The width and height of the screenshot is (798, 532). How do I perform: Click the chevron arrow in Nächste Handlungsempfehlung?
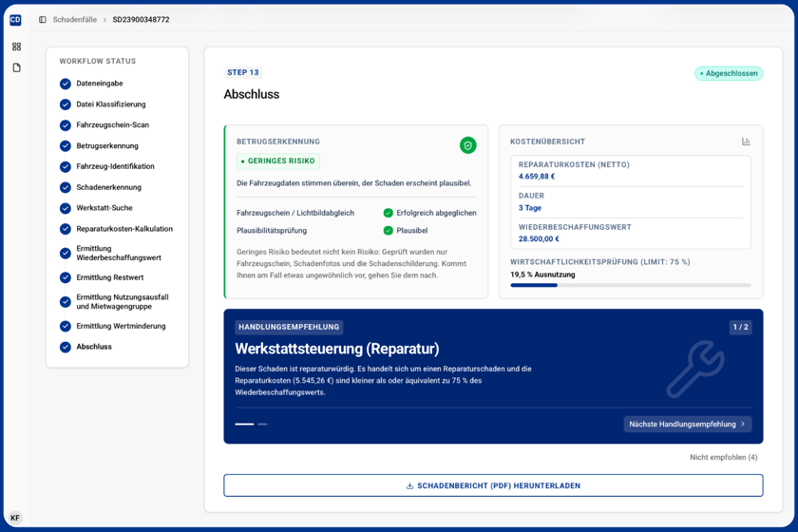[x=743, y=424]
